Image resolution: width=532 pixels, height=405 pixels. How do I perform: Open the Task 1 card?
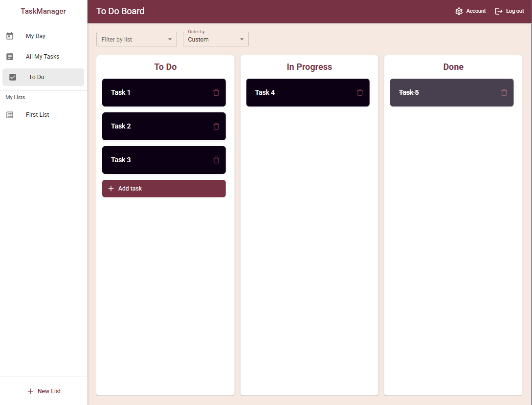click(x=164, y=92)
